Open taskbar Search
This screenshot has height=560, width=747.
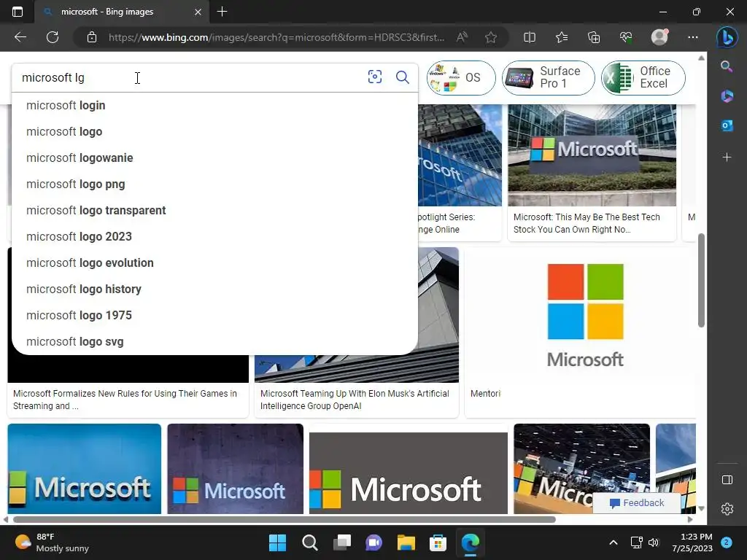[x=309, y=542]
